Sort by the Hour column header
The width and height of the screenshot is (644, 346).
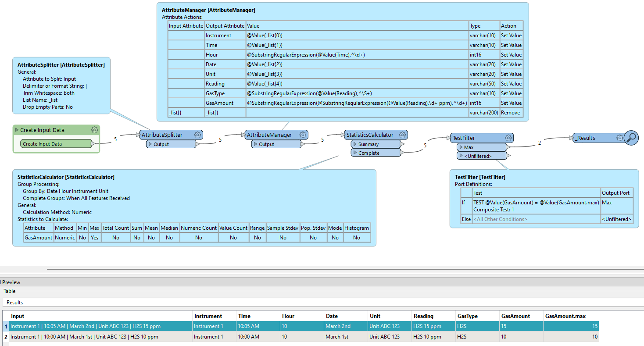(302, 316)
